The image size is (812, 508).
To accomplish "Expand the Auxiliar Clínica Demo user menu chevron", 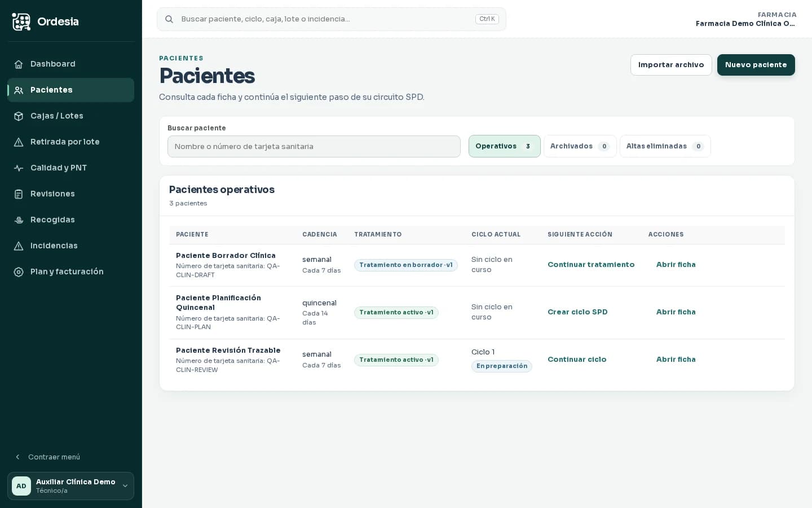I will click(x=125, y=486).
